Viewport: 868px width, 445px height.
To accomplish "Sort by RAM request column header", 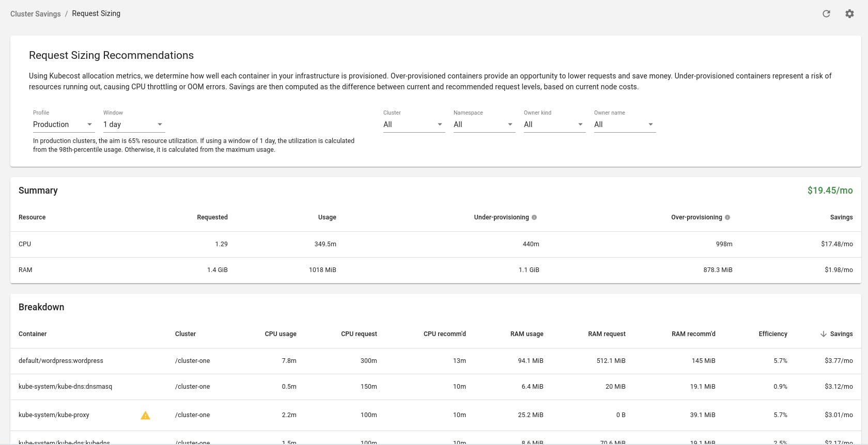I will (607, 334).
